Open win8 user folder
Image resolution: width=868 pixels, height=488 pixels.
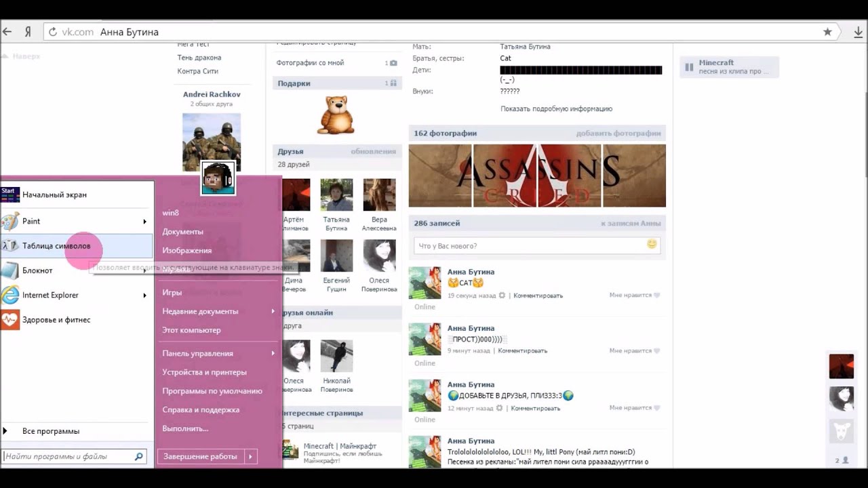(x=171, y=213)
